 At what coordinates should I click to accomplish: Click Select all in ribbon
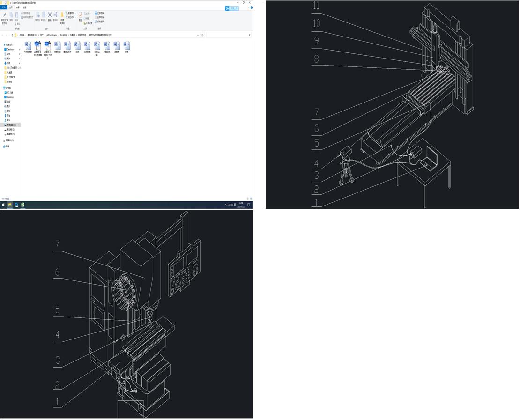pyautogui.click(x=99, y=13)
